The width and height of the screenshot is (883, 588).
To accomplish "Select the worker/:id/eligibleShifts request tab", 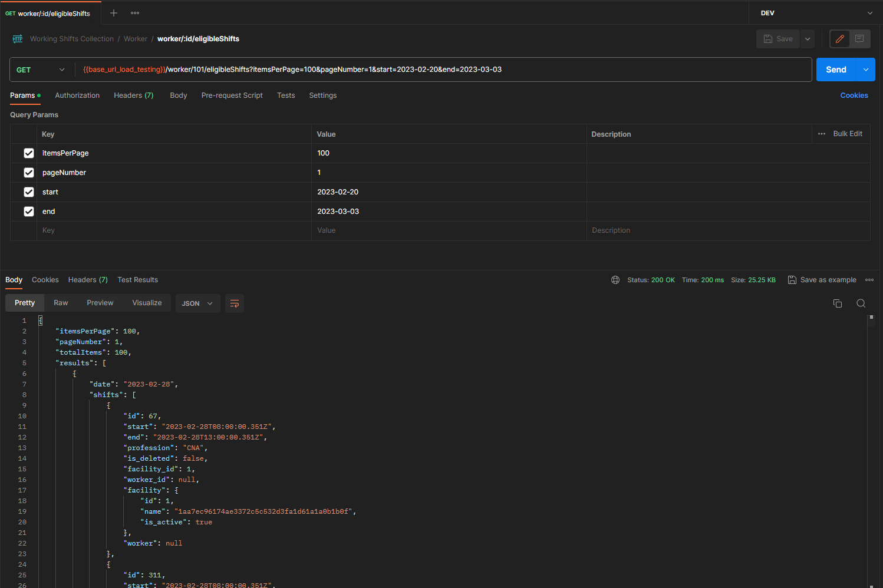I will pyautogui.click(x=51, y=13).
